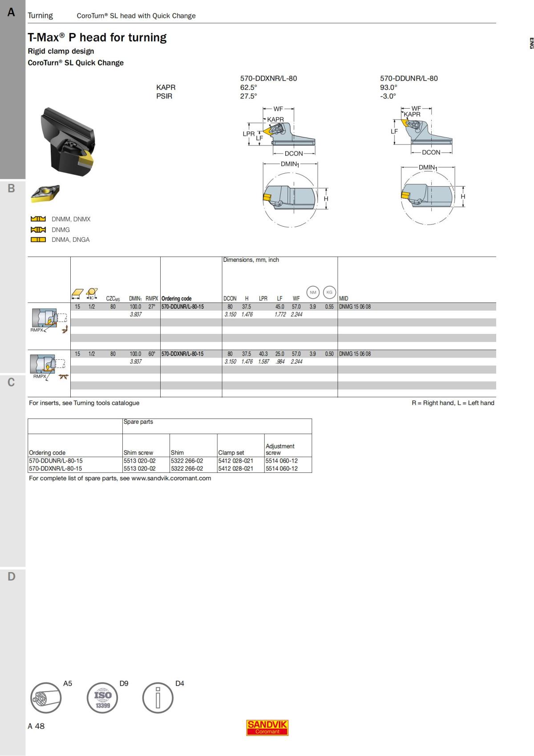Image resolution: width=534 pixels, height=756 pixels.
Task: Click the 'CoroTurn® SL Quick Change' subtitle
Action: (76, 63)
